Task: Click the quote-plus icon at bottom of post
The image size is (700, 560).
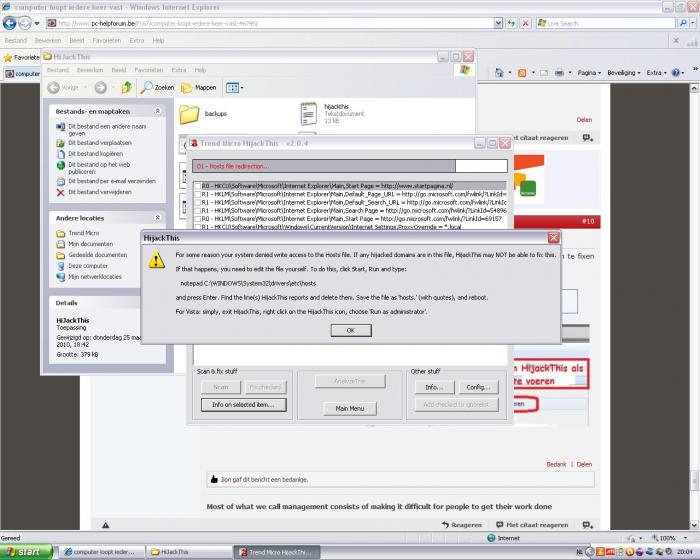Action: 588,525
